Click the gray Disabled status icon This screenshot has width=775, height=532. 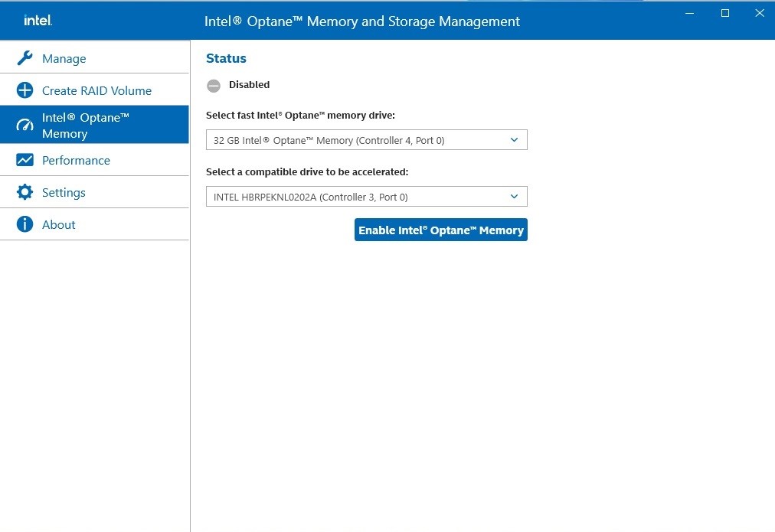coord(213,85)
